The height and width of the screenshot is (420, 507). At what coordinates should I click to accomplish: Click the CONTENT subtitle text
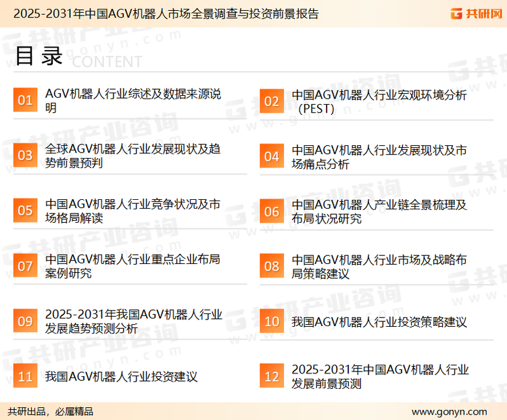[107, 61]
